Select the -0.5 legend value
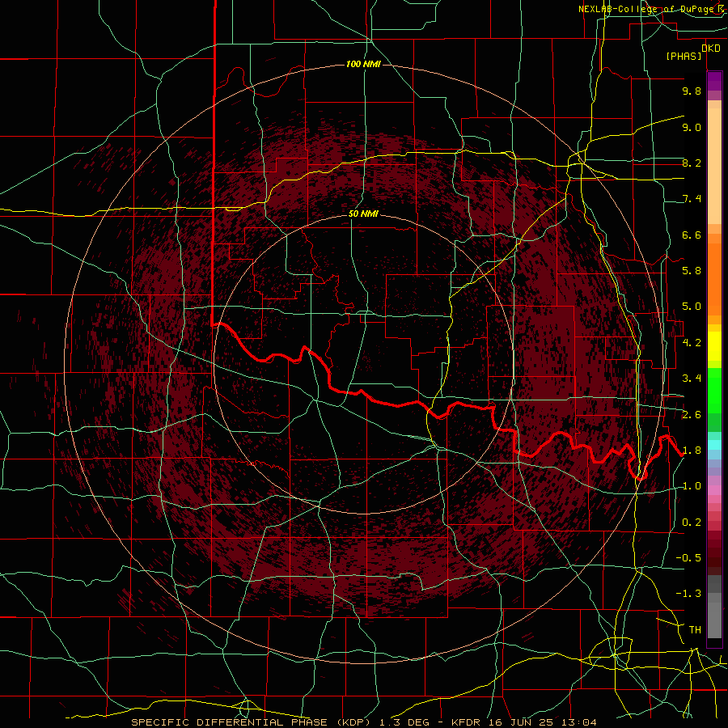728x728 pixels. [x=688, y=558]
